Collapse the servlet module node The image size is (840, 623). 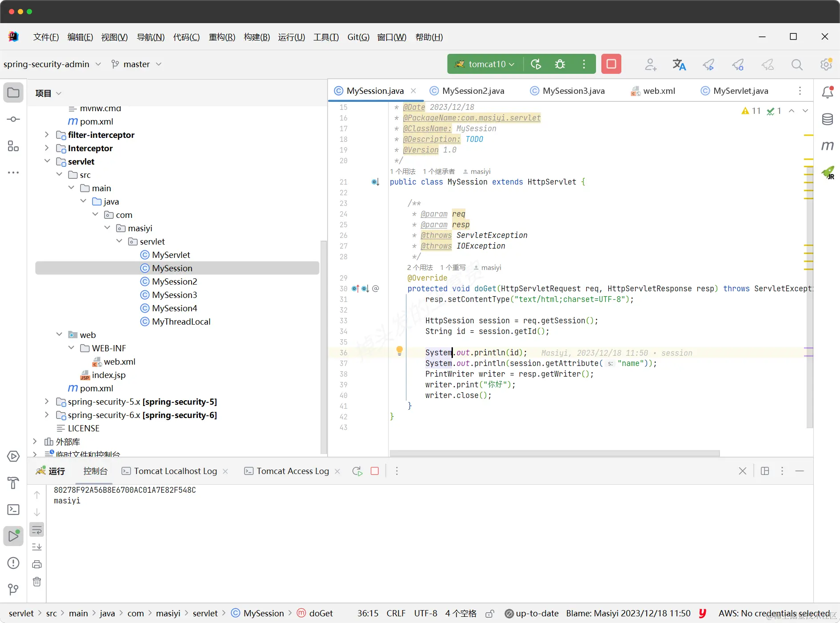(47, 161)
